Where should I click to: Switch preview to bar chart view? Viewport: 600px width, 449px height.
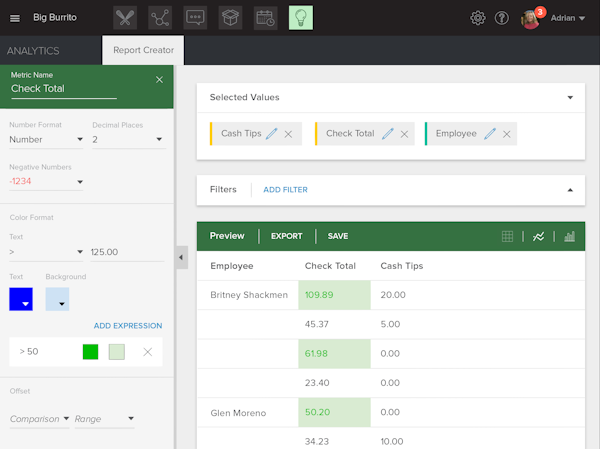coord(569,237)
